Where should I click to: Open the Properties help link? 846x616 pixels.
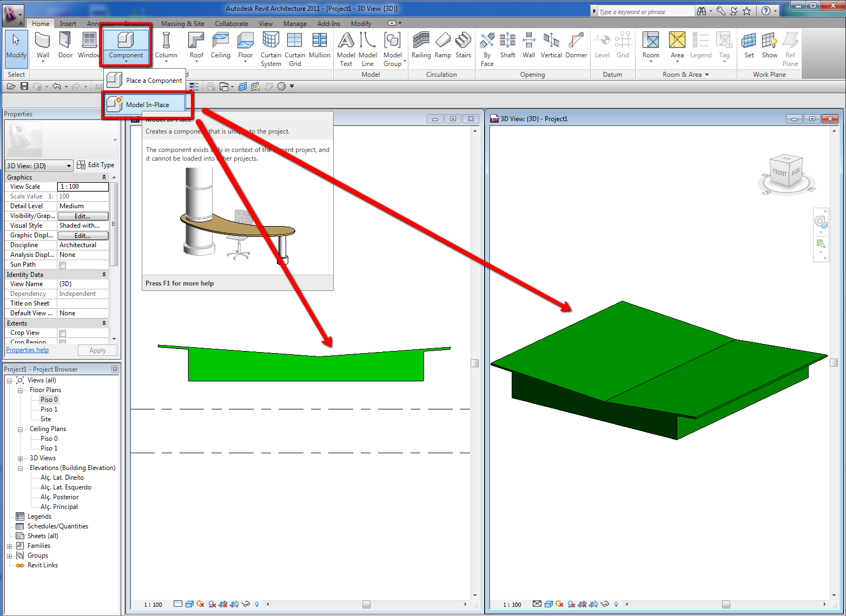click(x=28, y=350)
